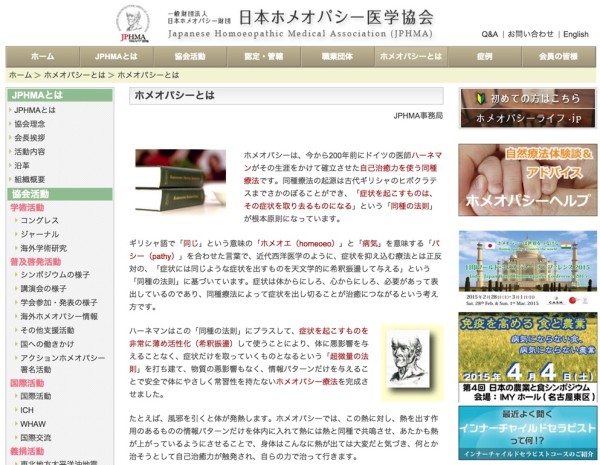This screenshot has width=600, height=465.
Task: Open sidebar item 組織概要
Action: 29,179
